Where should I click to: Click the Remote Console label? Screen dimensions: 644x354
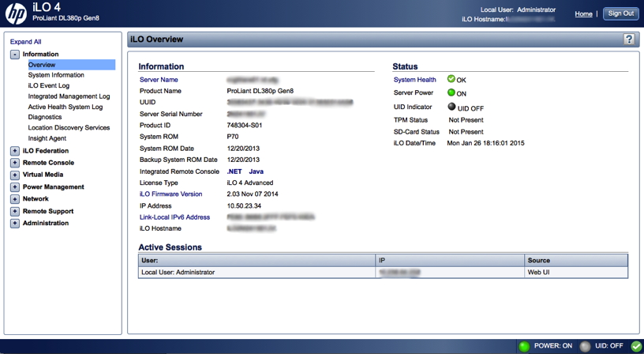pos(48,163)
